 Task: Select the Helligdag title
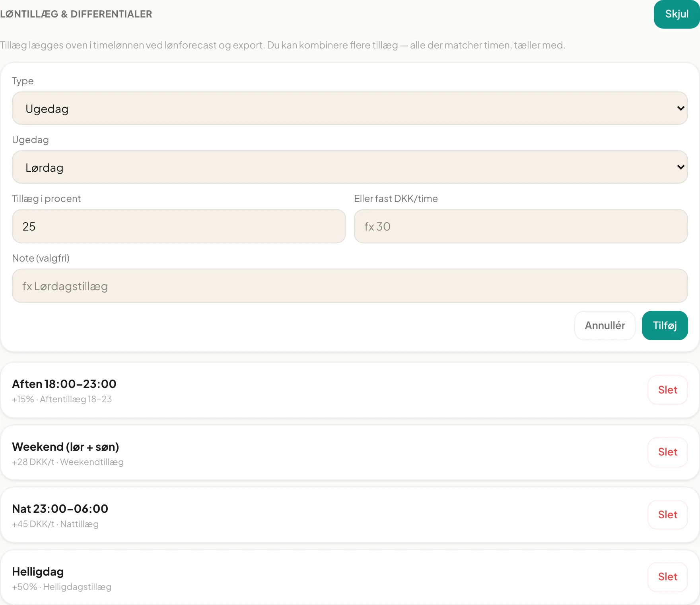coord(38,572)
